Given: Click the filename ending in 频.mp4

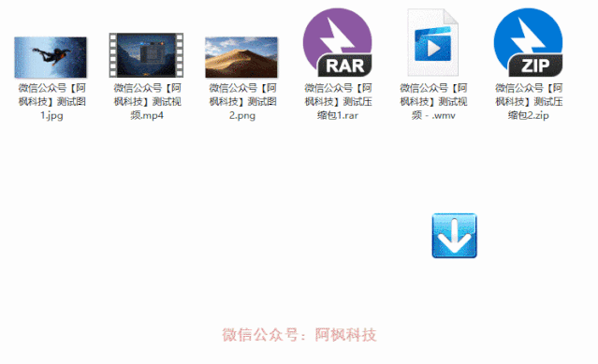Looking at the screenshot, I should (147, 102).
